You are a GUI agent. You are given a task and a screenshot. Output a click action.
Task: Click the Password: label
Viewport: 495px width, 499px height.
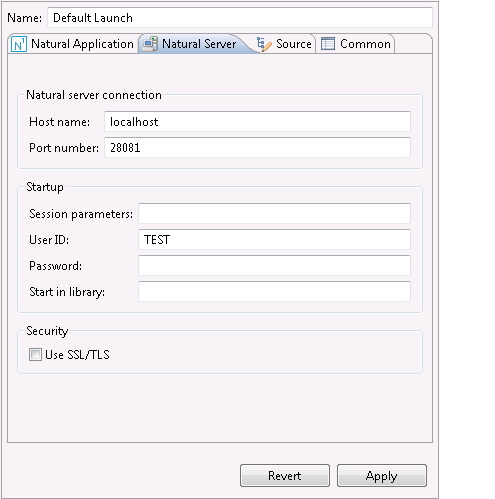coord(56,266)
